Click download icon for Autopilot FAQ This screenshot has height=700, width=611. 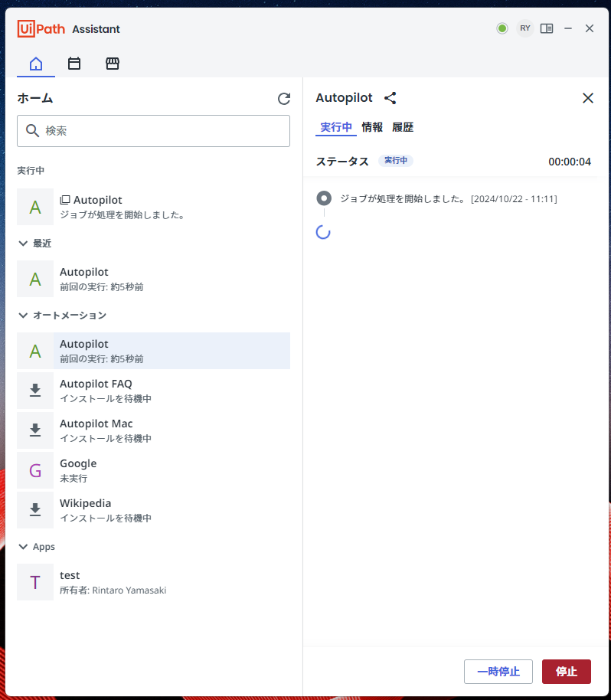(x=35, y=390)
